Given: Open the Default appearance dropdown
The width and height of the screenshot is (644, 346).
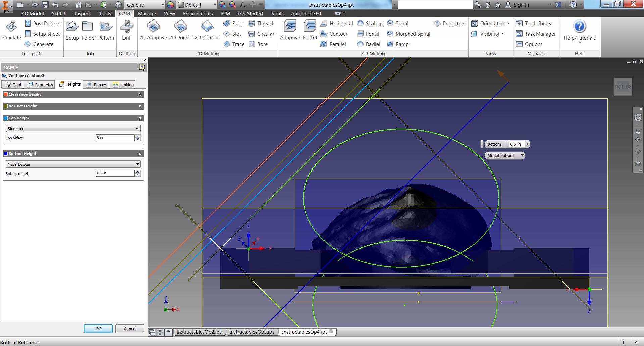Looking at the screenshot, I should [x=197, y=5].
